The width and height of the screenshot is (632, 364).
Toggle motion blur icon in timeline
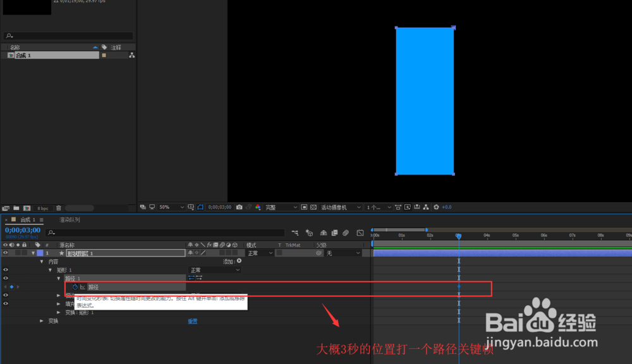[x=346, y=233]
